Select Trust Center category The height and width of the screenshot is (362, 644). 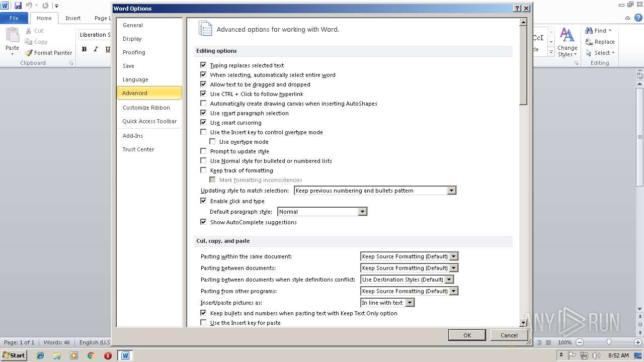149,149
